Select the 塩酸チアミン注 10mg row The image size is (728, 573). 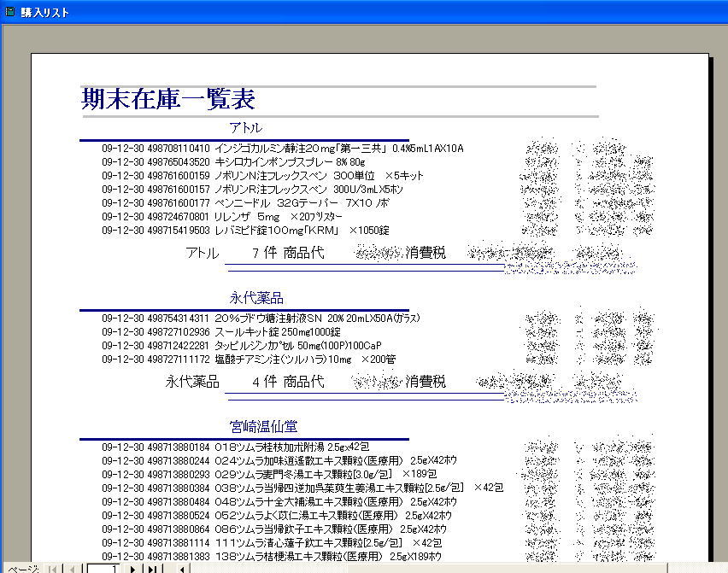(249, 360)
